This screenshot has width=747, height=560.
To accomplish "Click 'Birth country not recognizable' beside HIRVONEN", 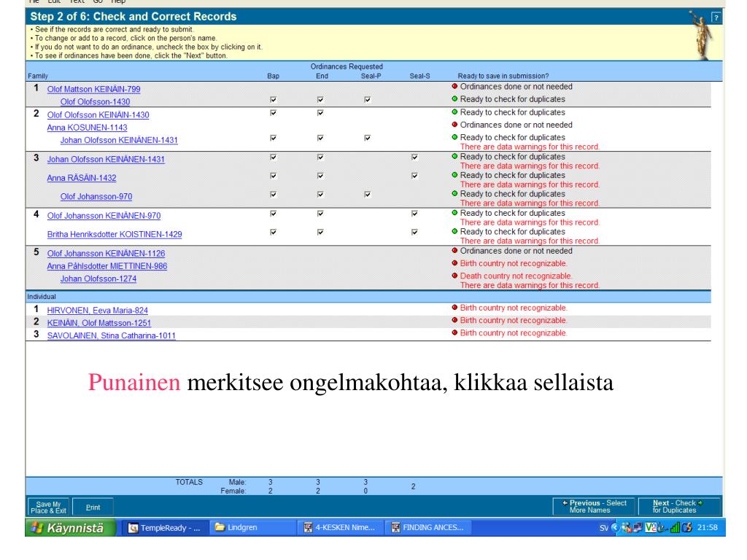I will 514,308.
